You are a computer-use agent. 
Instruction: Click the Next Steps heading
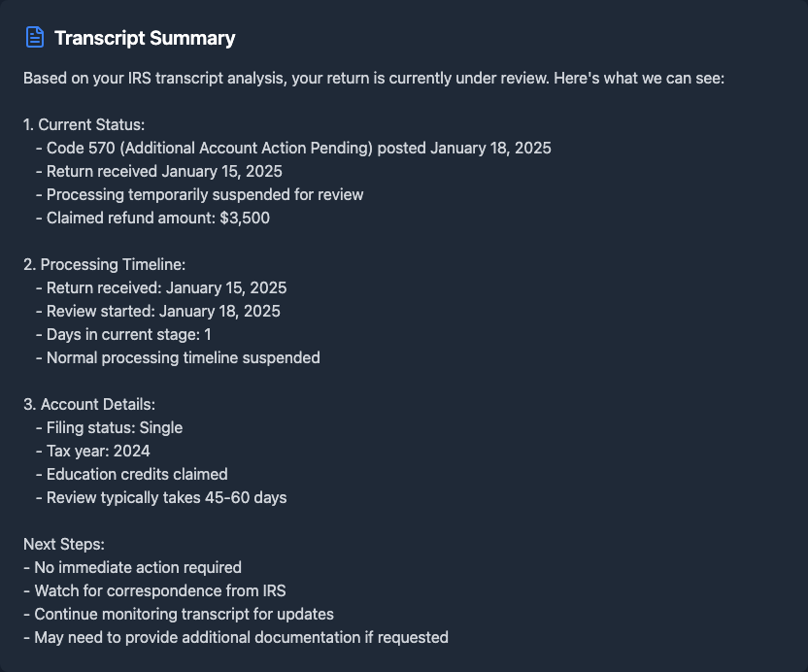(x=64, y=544)
